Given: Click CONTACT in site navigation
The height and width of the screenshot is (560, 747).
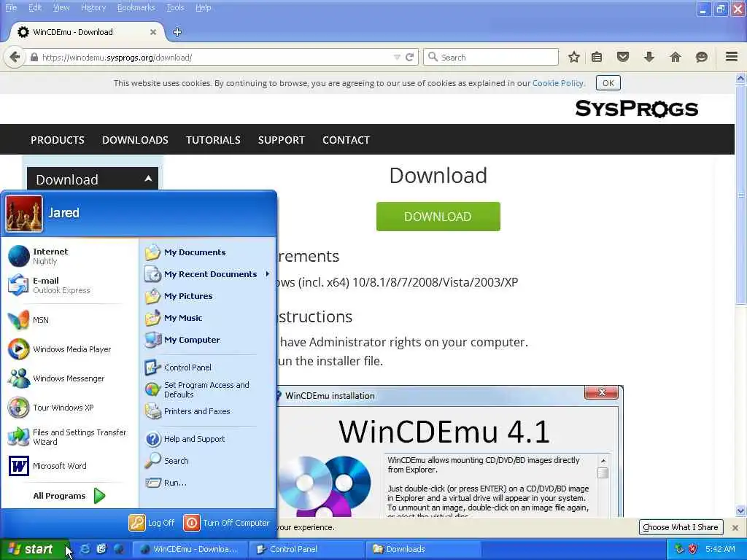Looking at the screenshot, I should (x=347, y=140).
